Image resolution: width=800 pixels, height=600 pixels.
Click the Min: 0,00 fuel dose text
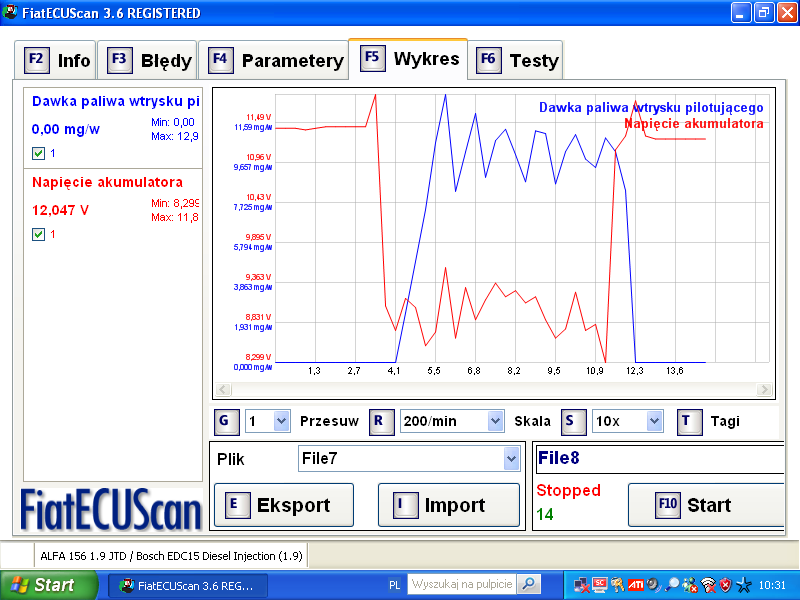tap(173, 122)
